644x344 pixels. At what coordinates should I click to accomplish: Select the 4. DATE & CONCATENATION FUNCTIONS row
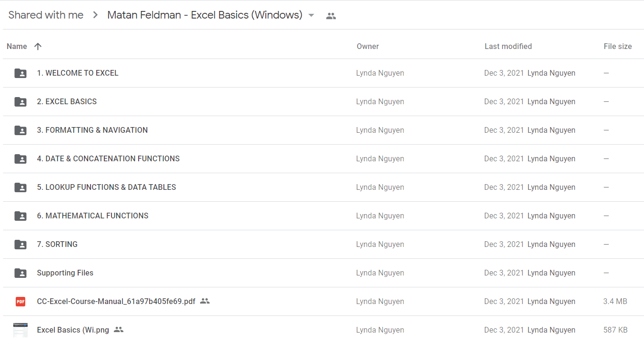click(323, 159)
